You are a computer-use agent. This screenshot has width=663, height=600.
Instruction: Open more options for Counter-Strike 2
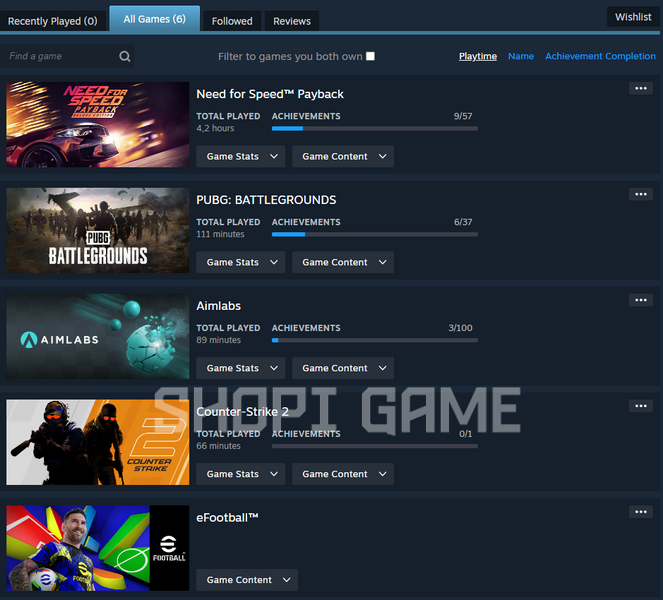641,406
